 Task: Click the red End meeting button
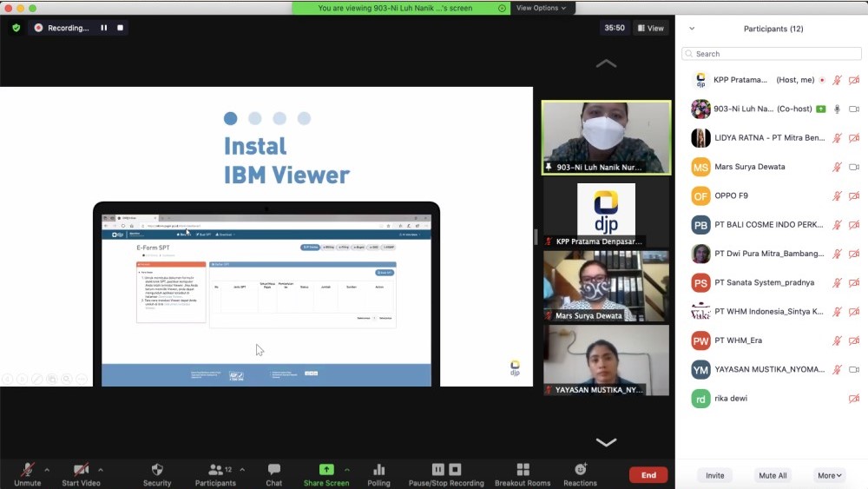[648, 475]
